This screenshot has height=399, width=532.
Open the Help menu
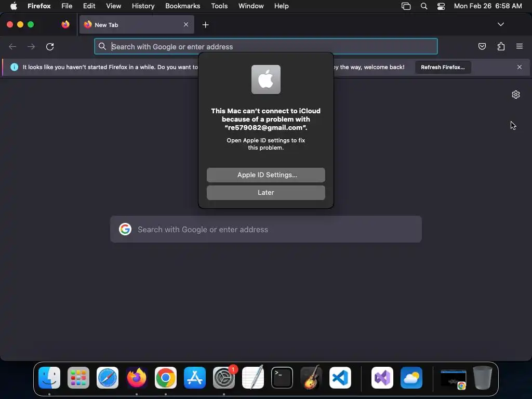tap(281, 6)
